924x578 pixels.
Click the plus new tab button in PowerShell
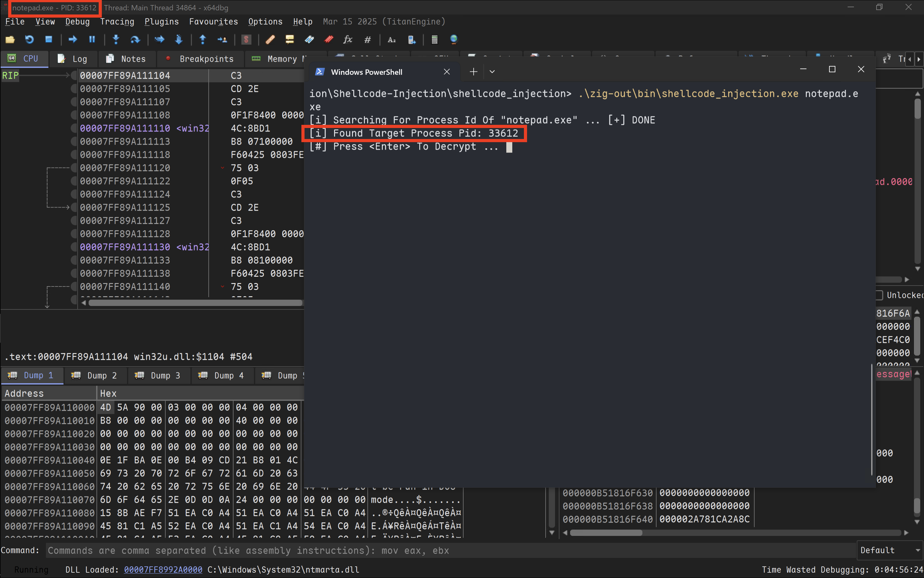coord(473,72)
